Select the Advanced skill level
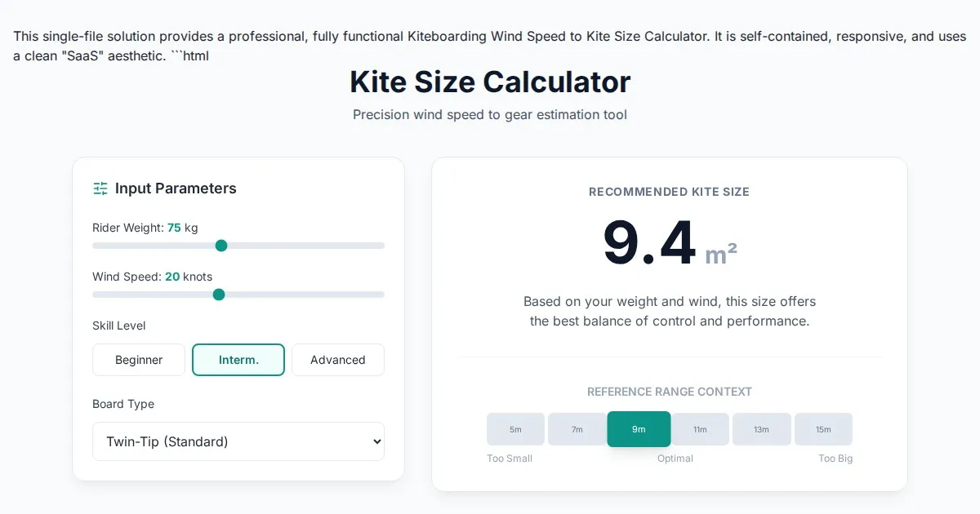Screen dimensions: 980x514 (x=337, y=360)
